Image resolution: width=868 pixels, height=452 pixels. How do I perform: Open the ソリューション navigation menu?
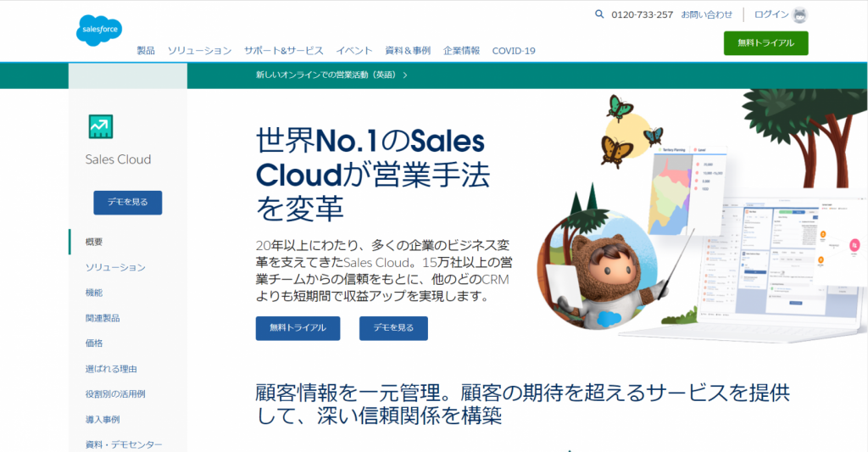[x=199, y=51]
